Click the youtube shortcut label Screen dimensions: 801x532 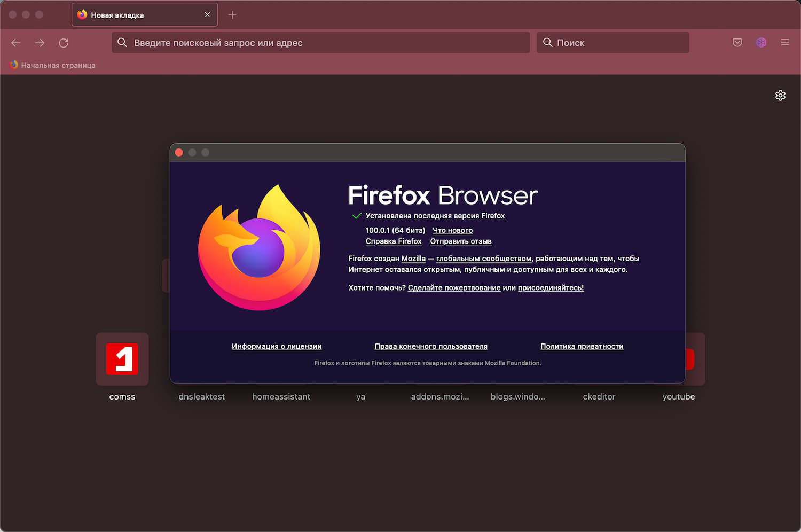[679, 397]
